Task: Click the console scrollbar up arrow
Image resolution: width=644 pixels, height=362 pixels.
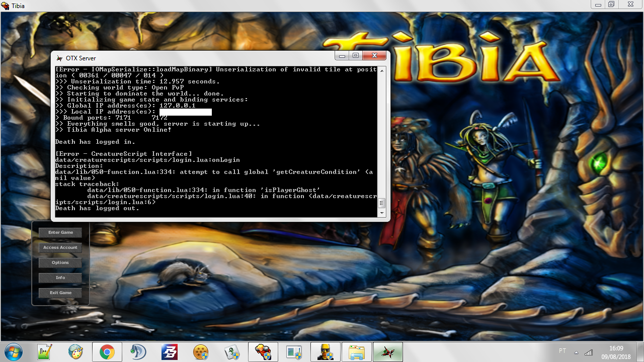Action: tap(381, 70)
